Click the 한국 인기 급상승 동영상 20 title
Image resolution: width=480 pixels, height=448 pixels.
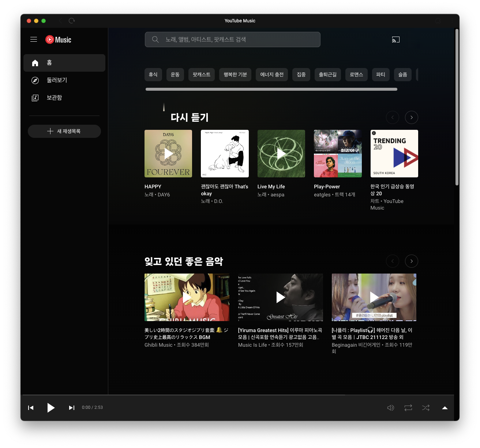(392, 190)
